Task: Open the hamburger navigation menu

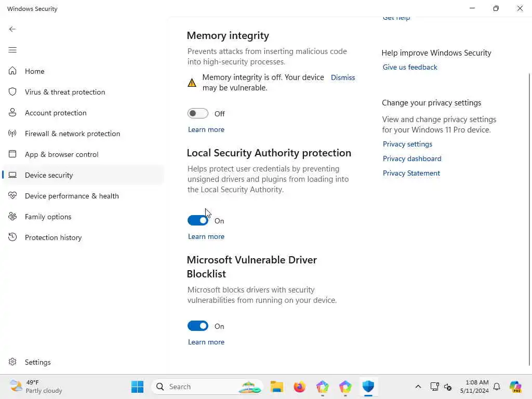Action: click(12, 50)
